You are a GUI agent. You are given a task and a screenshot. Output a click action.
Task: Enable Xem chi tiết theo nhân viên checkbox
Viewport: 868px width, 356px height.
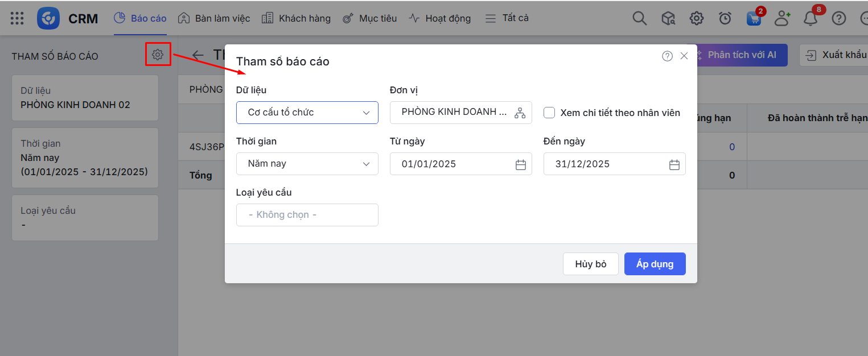(x=549, y=113)
